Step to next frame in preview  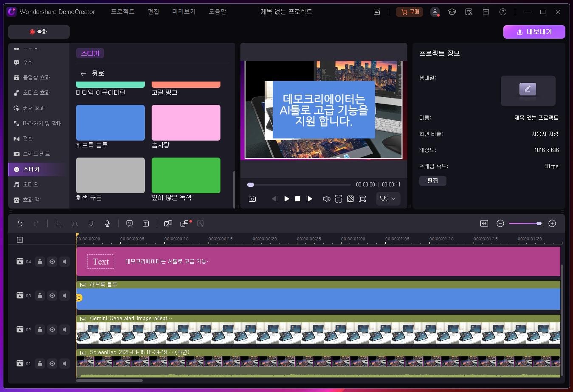click(310, 199)
